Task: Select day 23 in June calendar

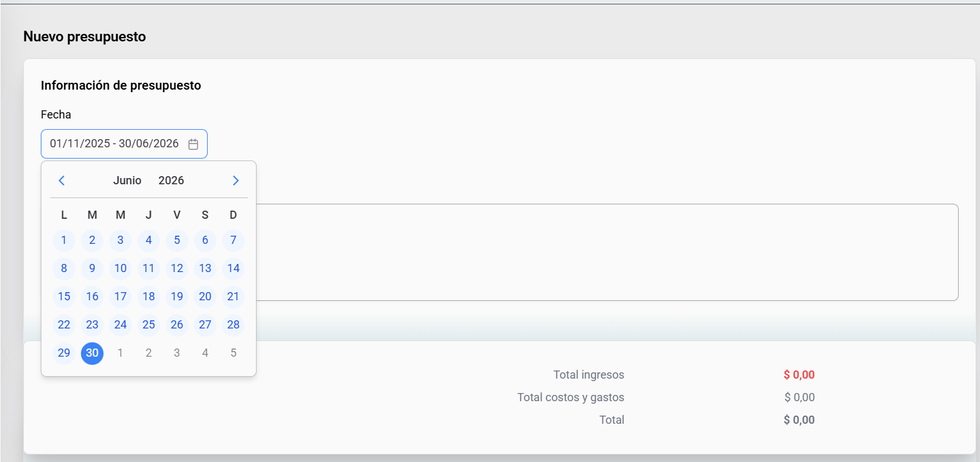Action: [x=92, y=325]
